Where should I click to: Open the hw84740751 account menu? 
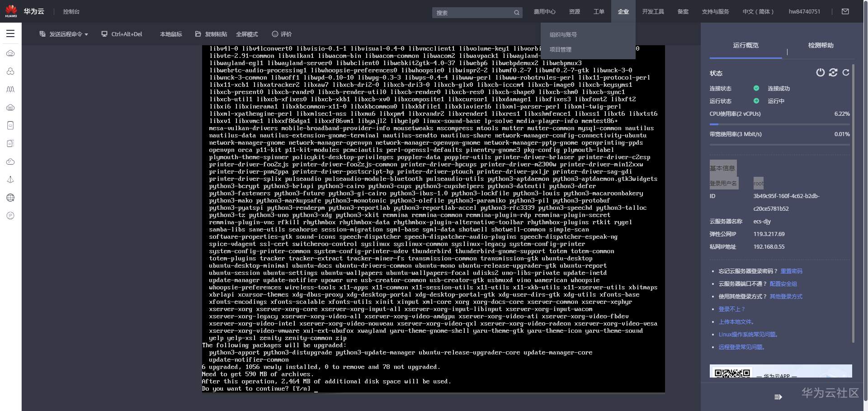click(x=804, y=12)
